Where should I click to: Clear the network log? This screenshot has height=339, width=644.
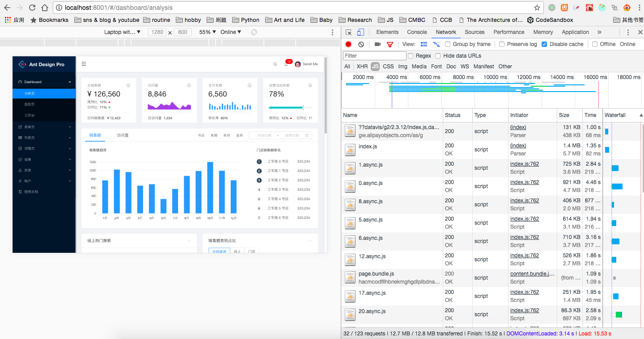click(x=361, y=44)
